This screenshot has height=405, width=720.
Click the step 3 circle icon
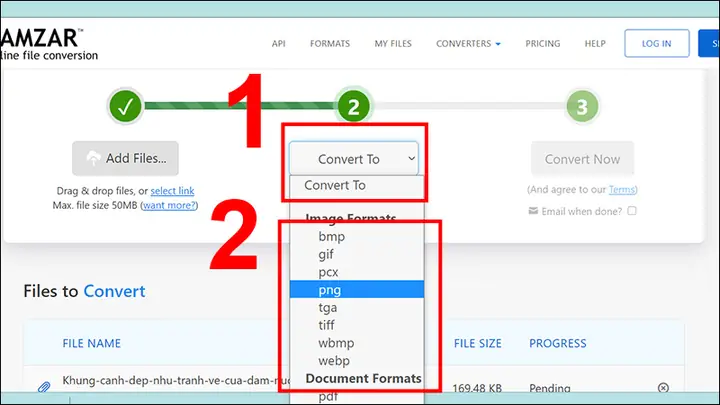[x=582, y=106]
